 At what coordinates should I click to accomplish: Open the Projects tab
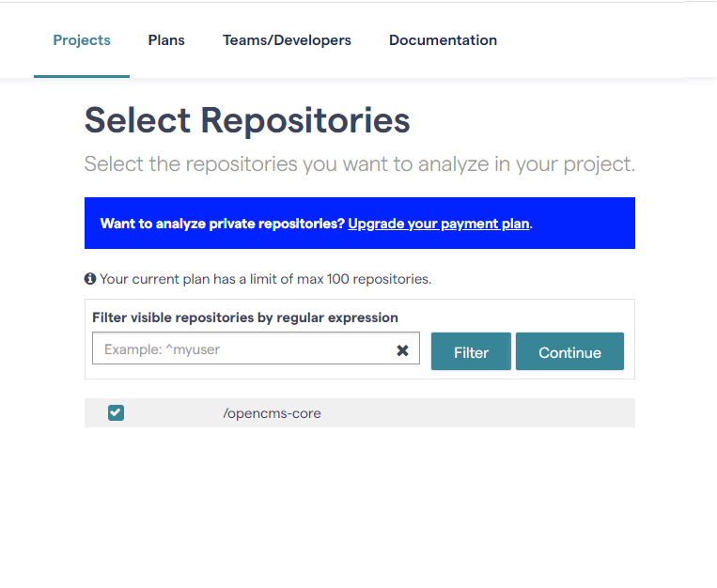[x=82, y=40]
